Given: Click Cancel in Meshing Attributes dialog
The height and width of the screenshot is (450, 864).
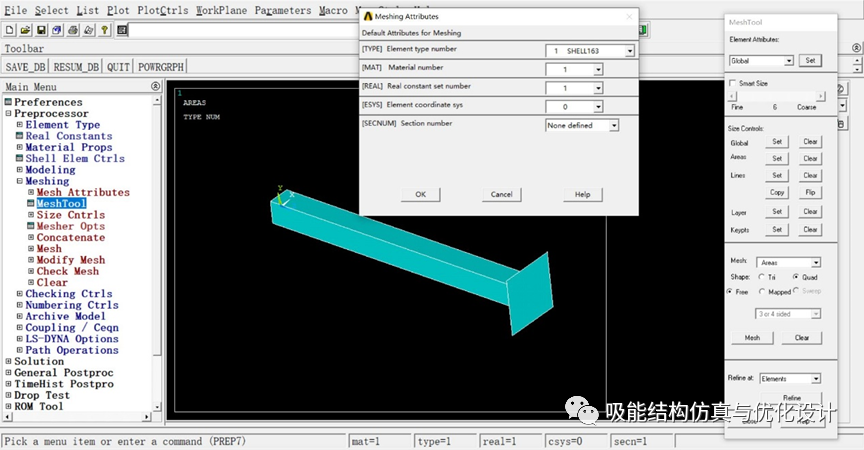Looking at the screenshot, I should pyautogui.click(x=501, y=194).
